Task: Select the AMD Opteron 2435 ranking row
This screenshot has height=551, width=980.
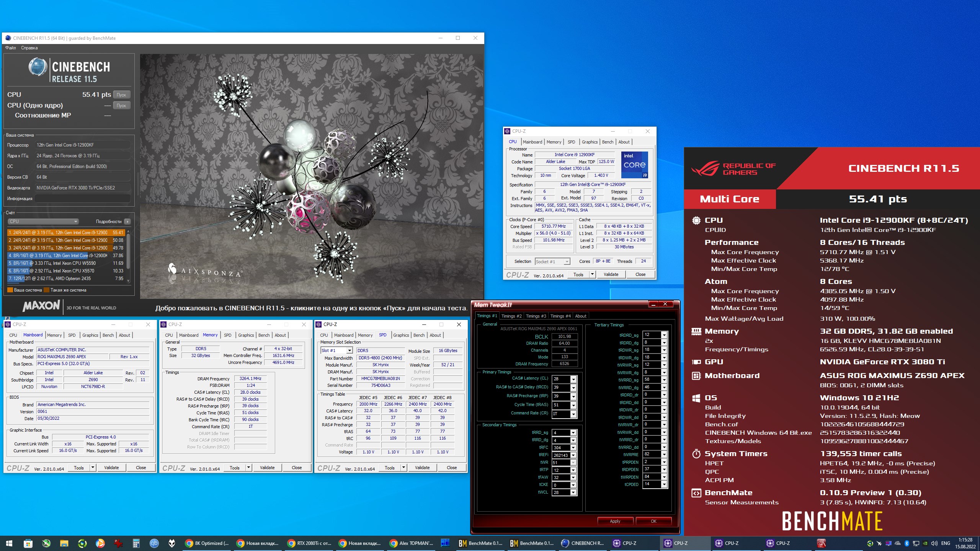Action: [x=66, y=279]
